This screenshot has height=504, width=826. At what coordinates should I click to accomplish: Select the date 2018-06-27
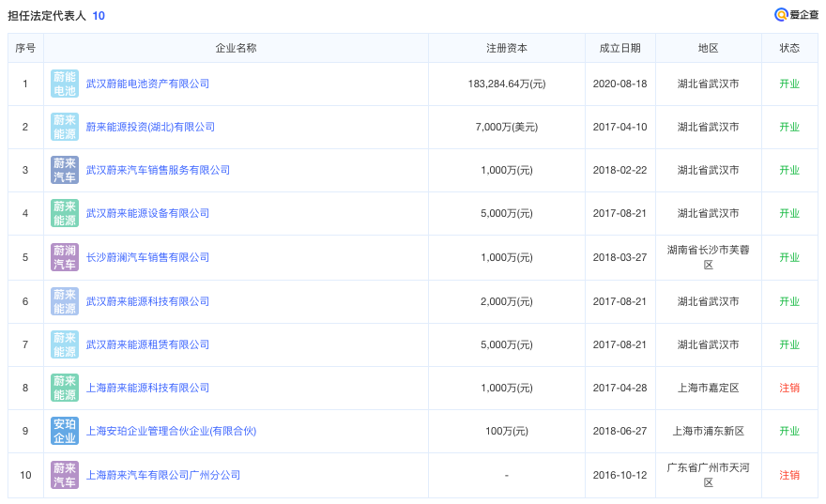tap(620, 432)
